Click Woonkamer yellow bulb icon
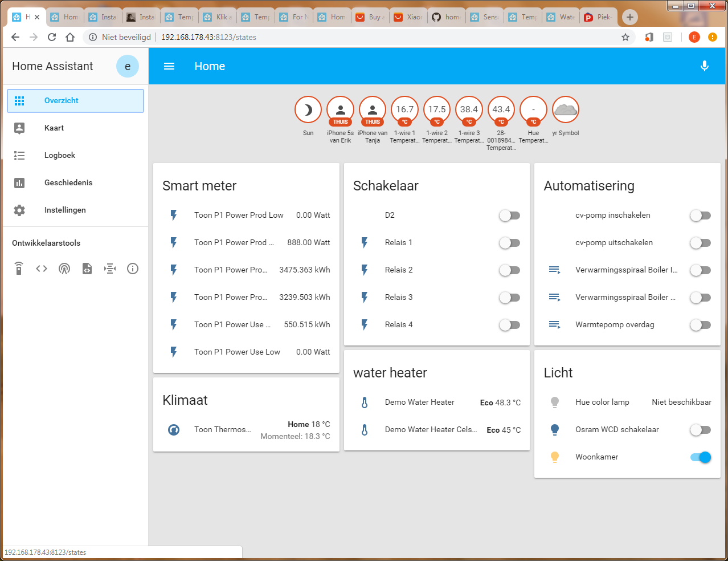This screenshot has width=728, height=561. [555, 457]
